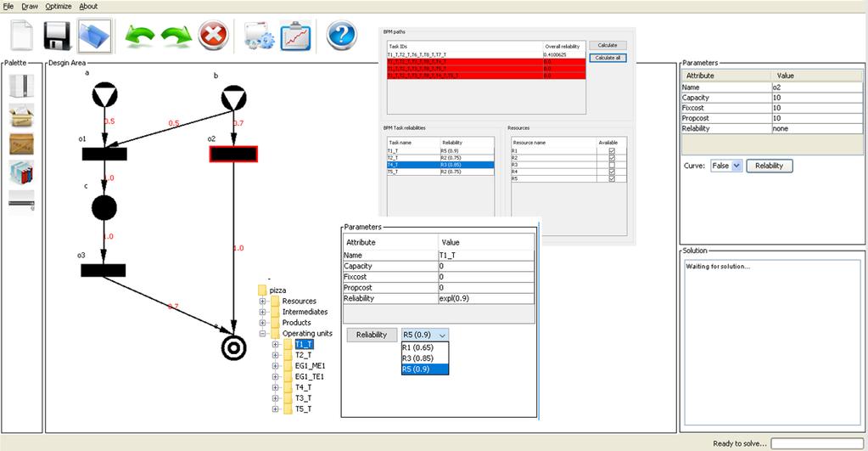Toggle availability checkbox for R1
Image resolution: width=868 pixels, height=451 pixels.
(612, 150)
